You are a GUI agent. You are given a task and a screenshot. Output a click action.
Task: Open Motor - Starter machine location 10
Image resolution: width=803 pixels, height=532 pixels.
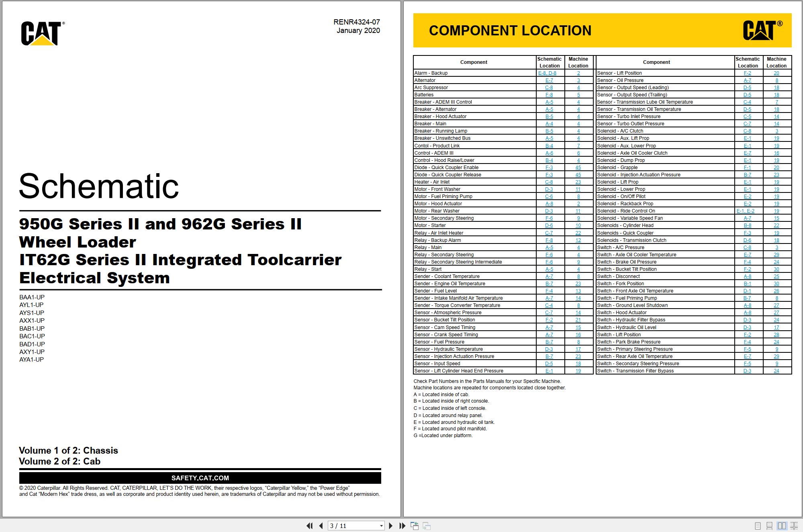pyautogui.click(x=578, y=225)
